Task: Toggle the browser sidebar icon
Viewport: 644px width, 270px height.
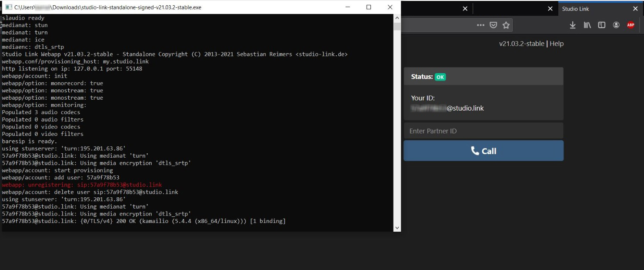Action: click(602, 25)
